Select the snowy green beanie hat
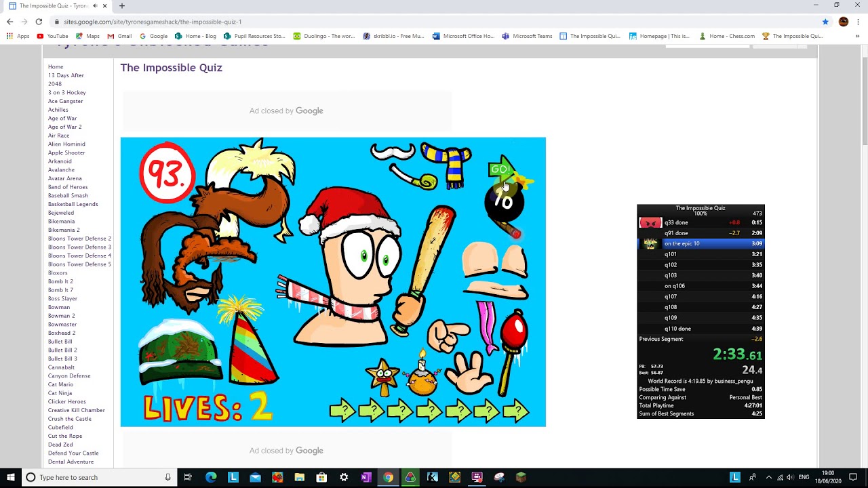Screen dimensions: 868x488 tap(180, 352)
